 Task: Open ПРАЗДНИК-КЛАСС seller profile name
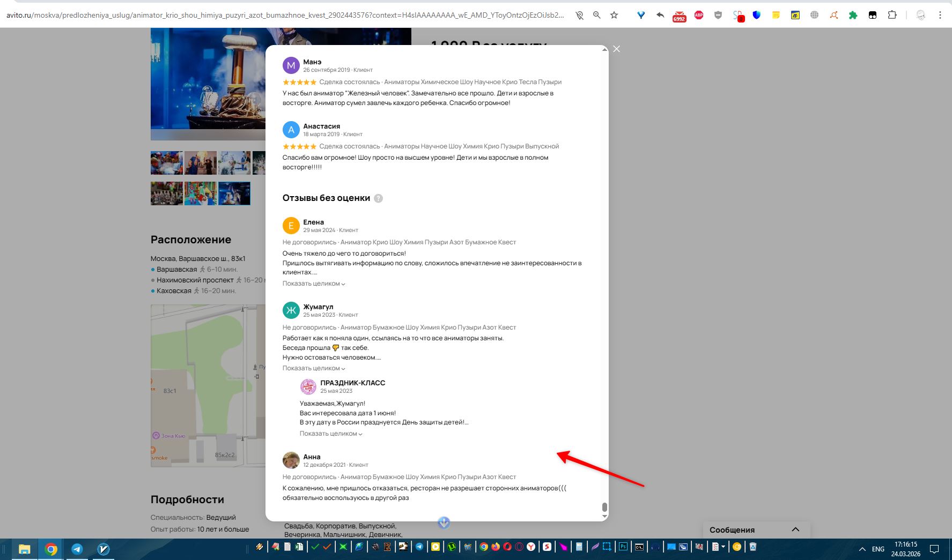352,383
